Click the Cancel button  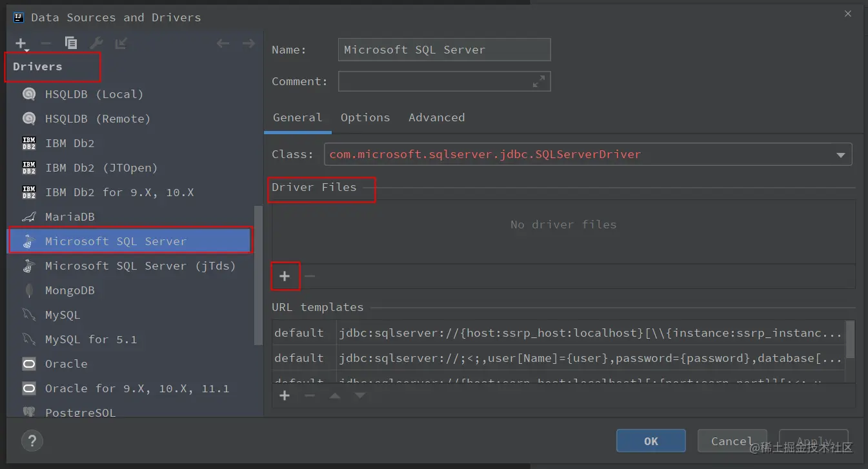point(732,441)
